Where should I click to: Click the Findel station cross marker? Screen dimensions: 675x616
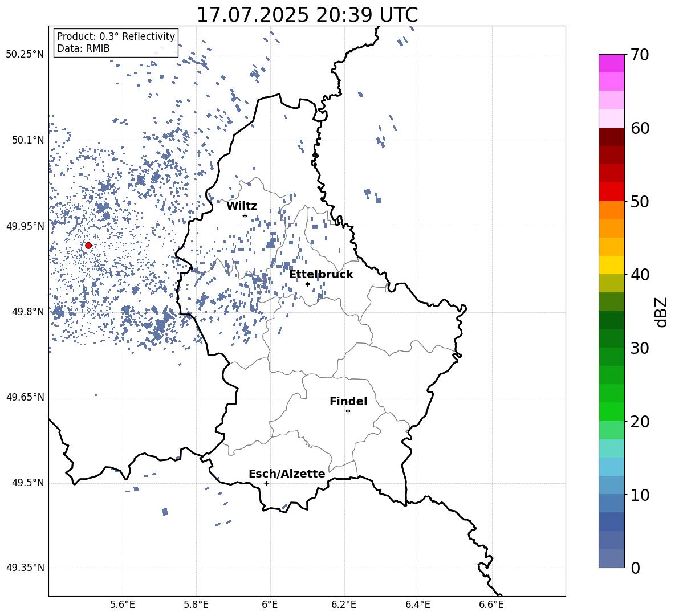(348, 411)
